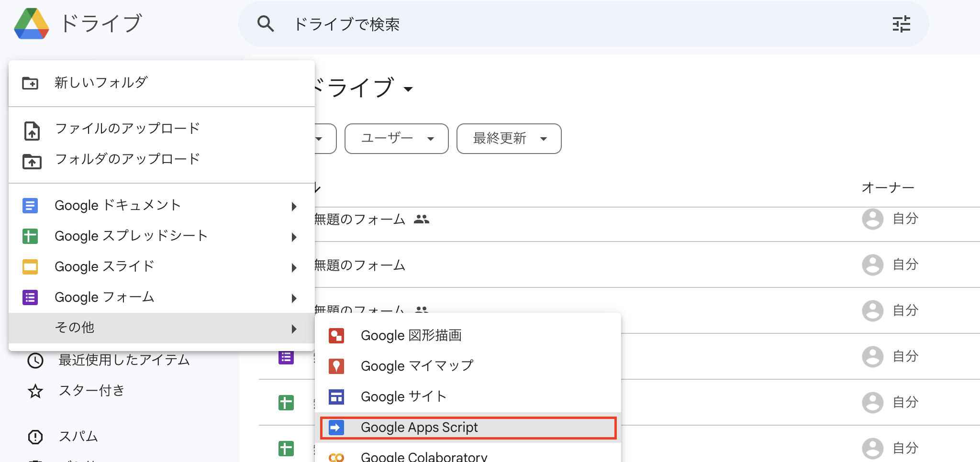This screenshot has width=980, height=462.
Task: Open スター付き from the sidebar
Action: point(91,391)
